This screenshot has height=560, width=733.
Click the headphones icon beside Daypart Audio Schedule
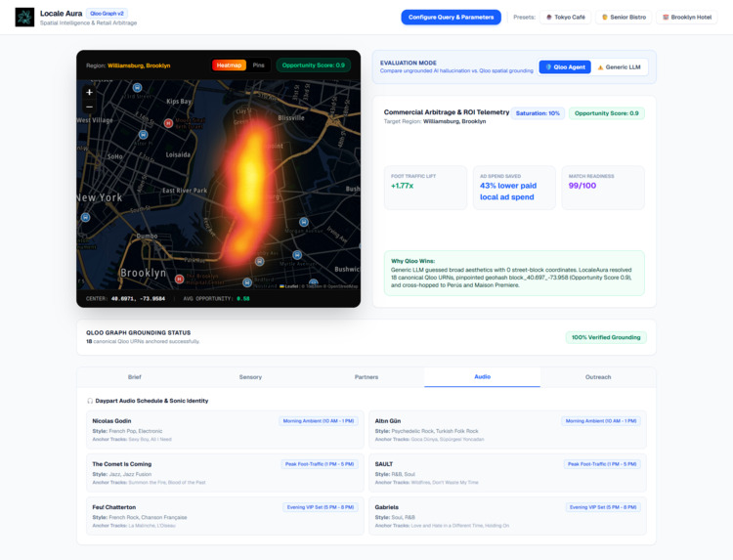click(90, 401)
